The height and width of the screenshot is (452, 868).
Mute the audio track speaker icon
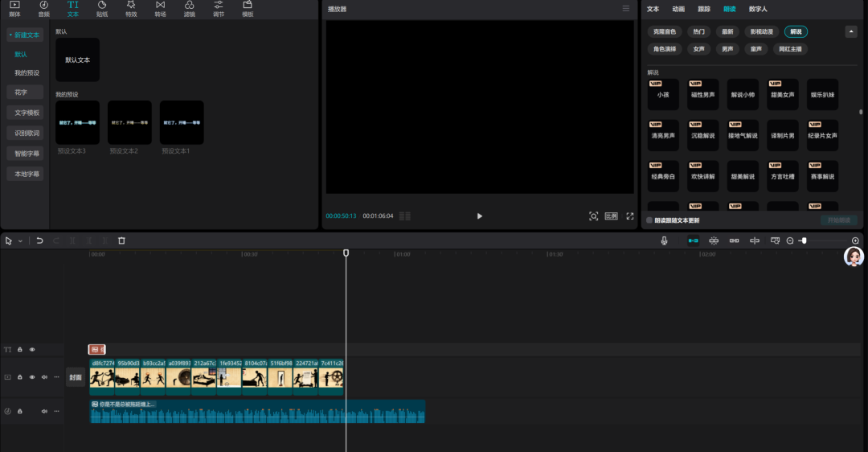(x=44, y=411)
